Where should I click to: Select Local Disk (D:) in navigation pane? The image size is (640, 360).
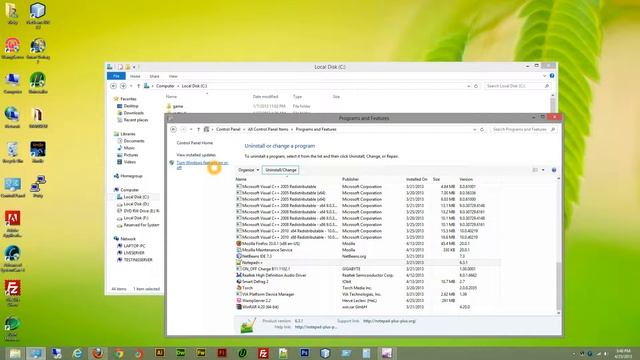point(136,204)
